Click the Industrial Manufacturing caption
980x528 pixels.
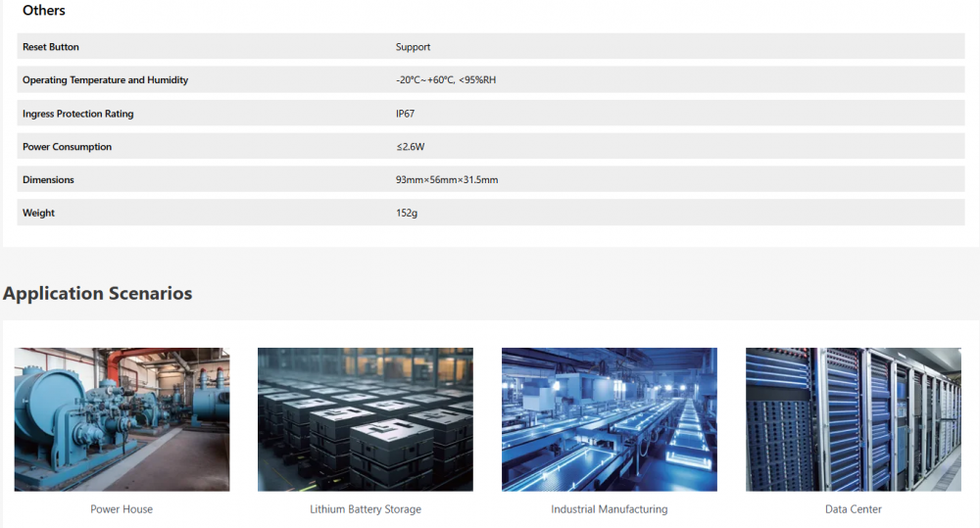tap(609, 509)
